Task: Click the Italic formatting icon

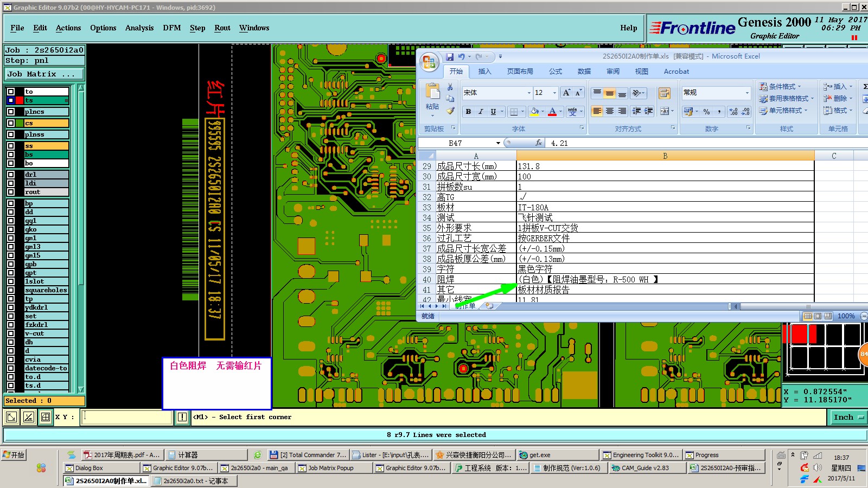Action: [481, 111]
